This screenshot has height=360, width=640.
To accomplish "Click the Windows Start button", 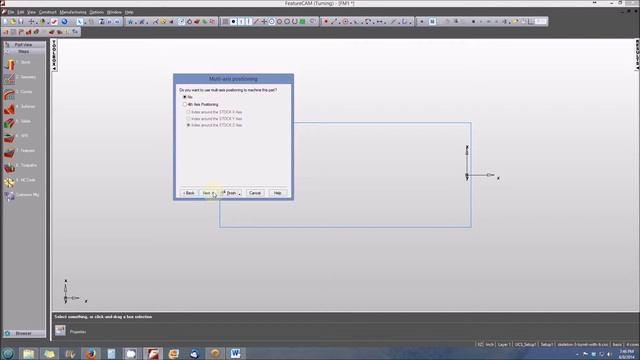I will pyautogui.click(x=8, y=353).
